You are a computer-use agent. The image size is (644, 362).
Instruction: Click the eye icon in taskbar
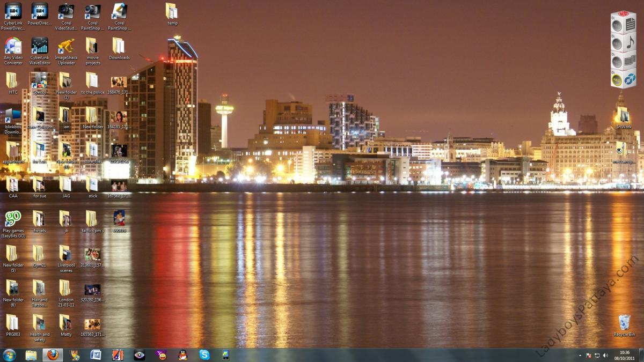(140, 355)
